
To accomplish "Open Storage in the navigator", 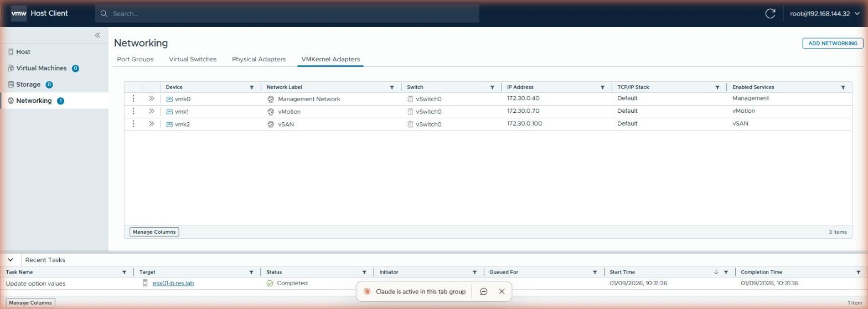I will [28, 85].
